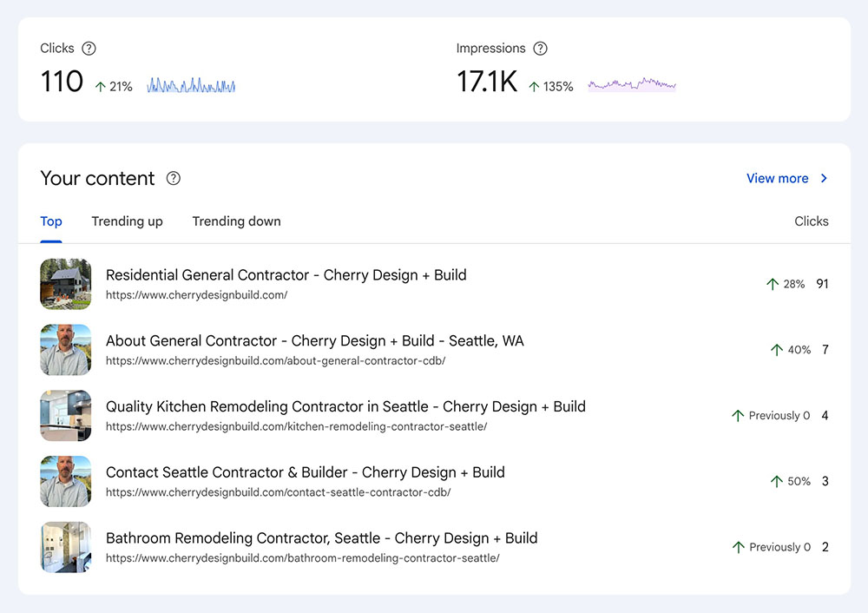
Task: Click the https://www.cherrydesignbuild.com/ homepage URL
Action: pos(196,295)
